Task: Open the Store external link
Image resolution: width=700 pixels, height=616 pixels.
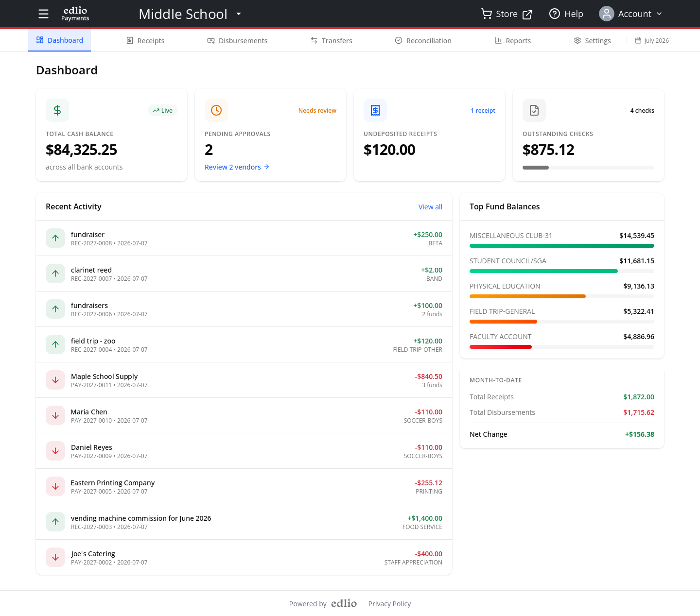Action: click(507, 14)
